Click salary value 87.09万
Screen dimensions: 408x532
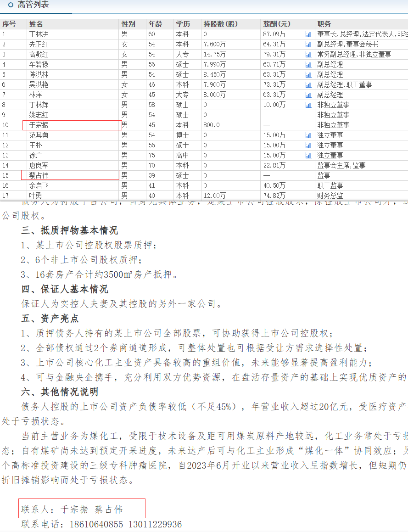(x=274, y=34)
